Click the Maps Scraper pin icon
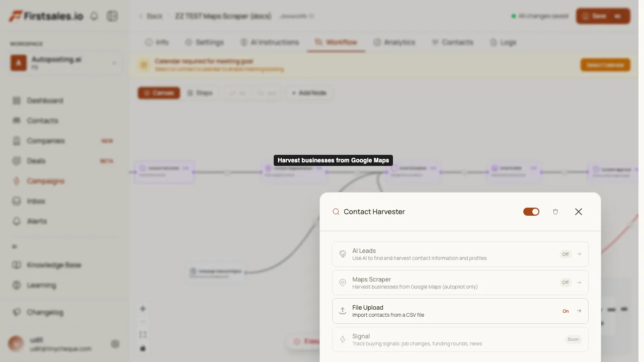 tap(343, 283)
